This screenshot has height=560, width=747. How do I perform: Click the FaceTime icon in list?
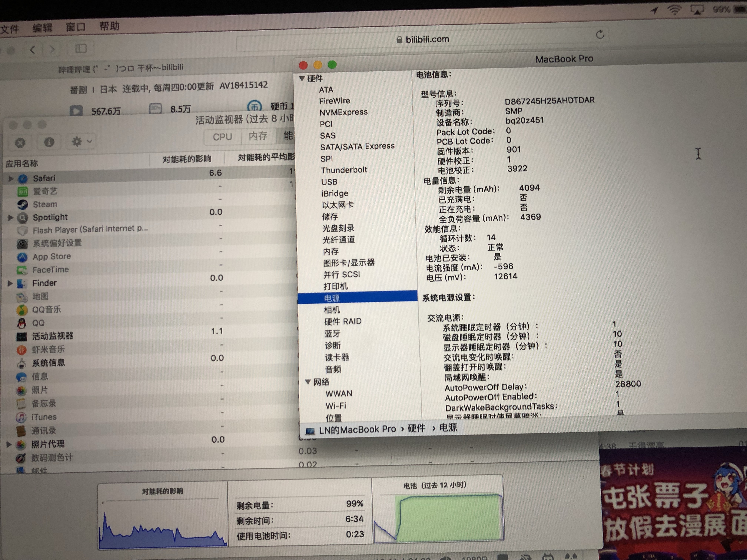coord(22,270)
